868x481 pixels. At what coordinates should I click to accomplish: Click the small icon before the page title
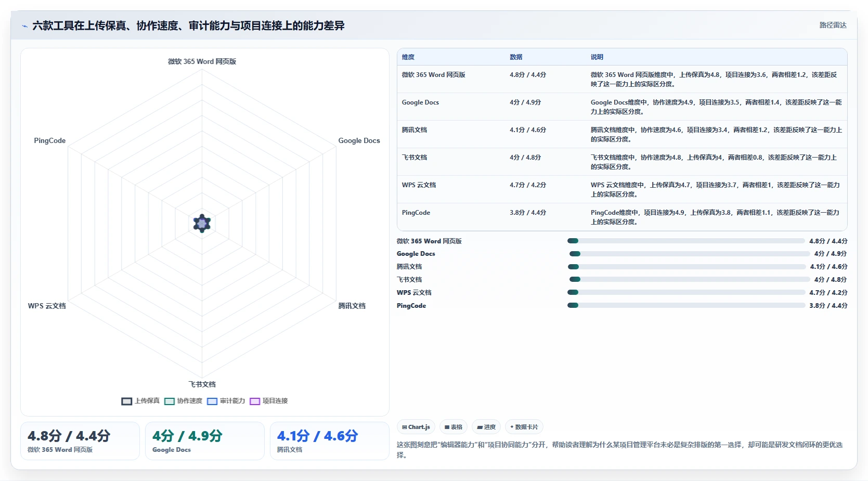(24, 26)
